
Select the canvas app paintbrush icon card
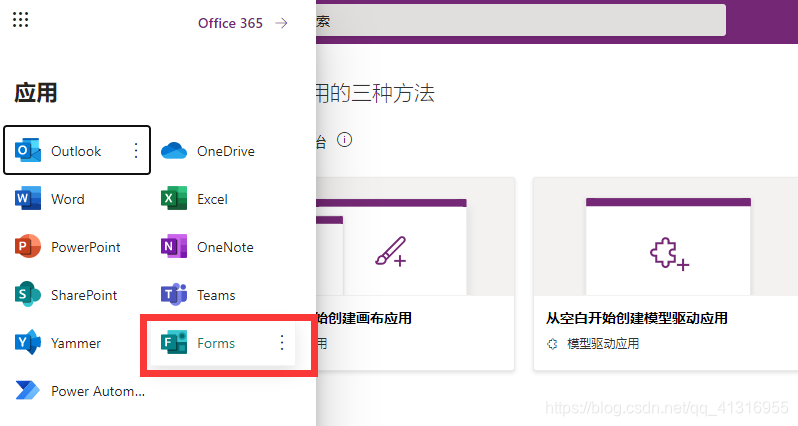415,274
